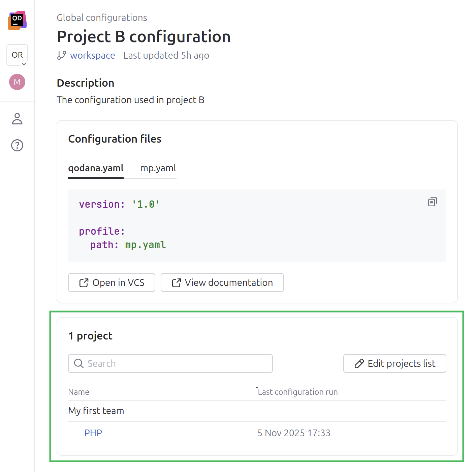This screenshot has width=476, height=472.
Task: Click inside the project Search field
Action: click(x=170, y=363)
